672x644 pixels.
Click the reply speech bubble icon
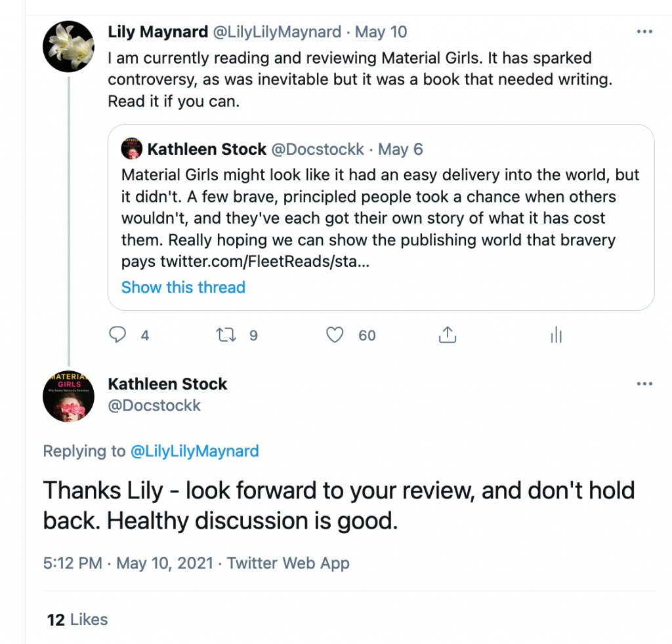click(118, 335)
